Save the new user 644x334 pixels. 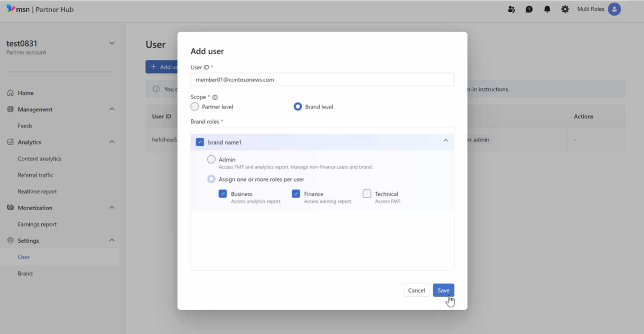click(x=443, y=290)
